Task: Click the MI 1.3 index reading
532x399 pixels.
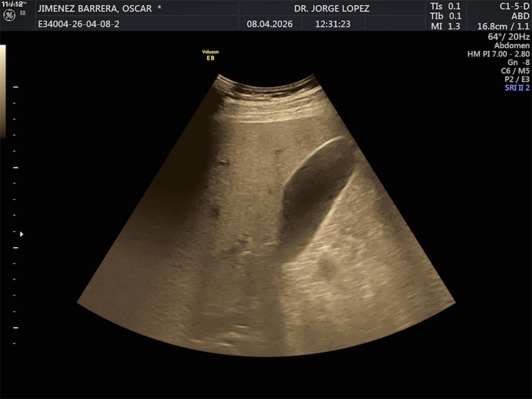Action: click(x=445, y=26)
